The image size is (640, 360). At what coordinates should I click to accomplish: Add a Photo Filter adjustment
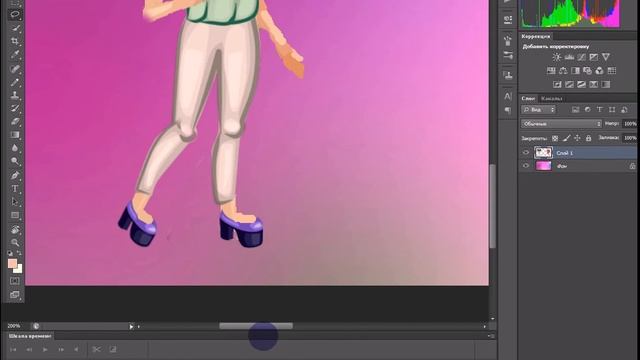point(587,71)
